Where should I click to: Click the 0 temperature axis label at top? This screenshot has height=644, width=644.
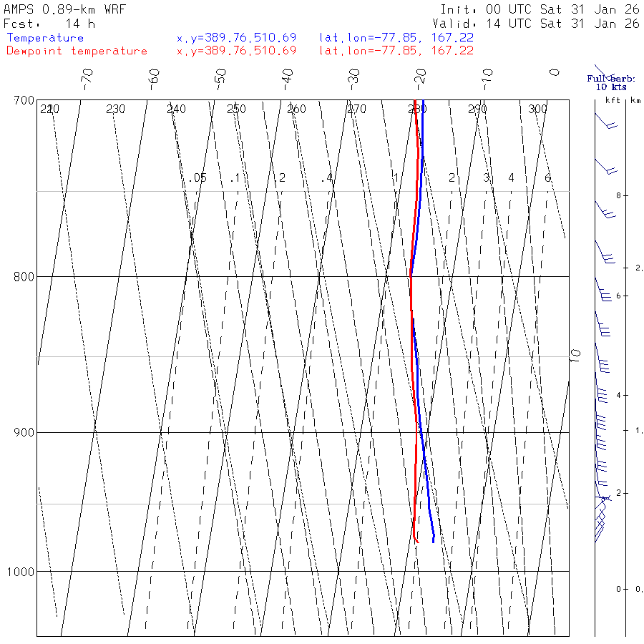click(555, 72)
